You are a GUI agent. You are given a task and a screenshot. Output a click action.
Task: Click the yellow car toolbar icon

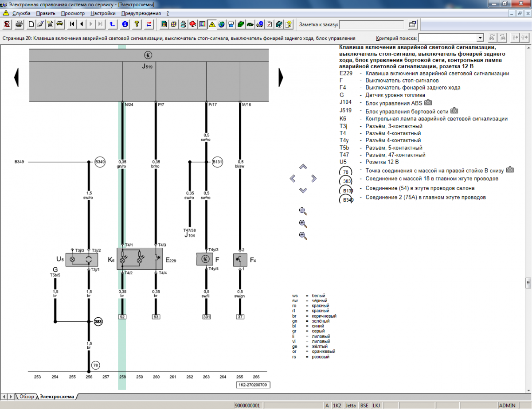59,24
